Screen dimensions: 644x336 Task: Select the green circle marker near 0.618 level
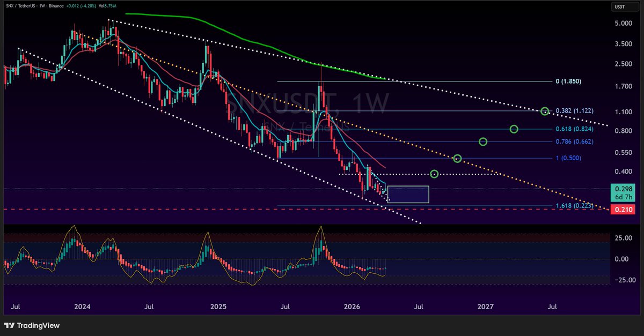[x=514, y=129]
